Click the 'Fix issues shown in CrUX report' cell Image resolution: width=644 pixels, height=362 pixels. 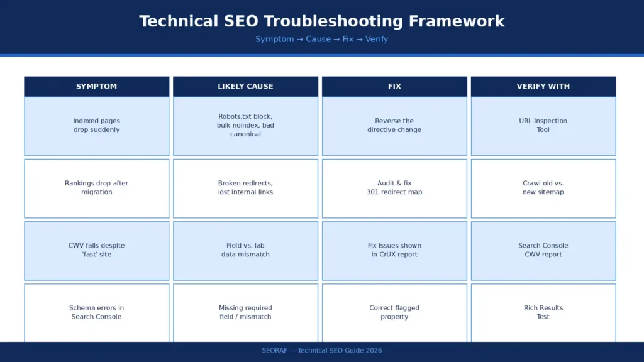[394, 251]
